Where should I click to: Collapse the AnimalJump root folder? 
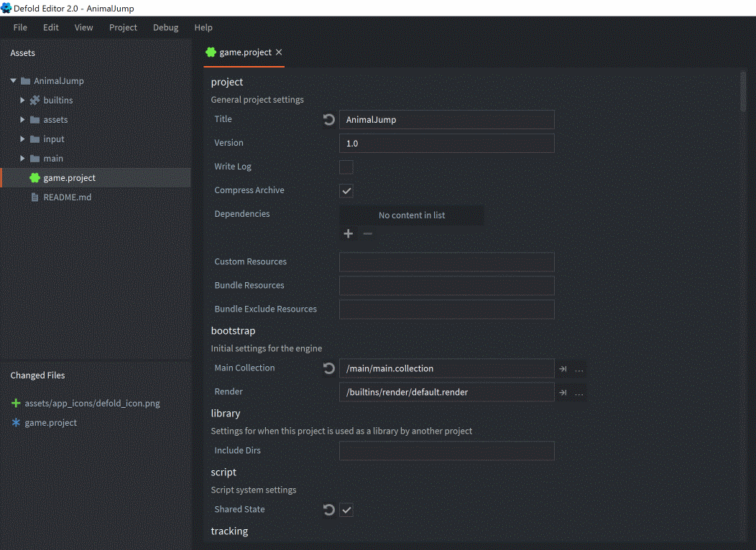[x=14, y=81]
